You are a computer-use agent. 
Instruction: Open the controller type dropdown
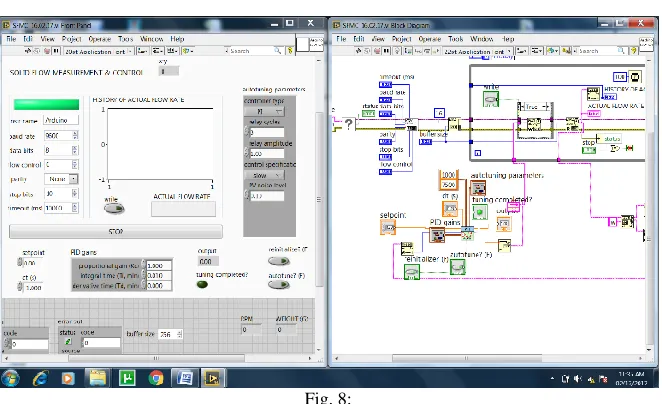pos(265,111)
